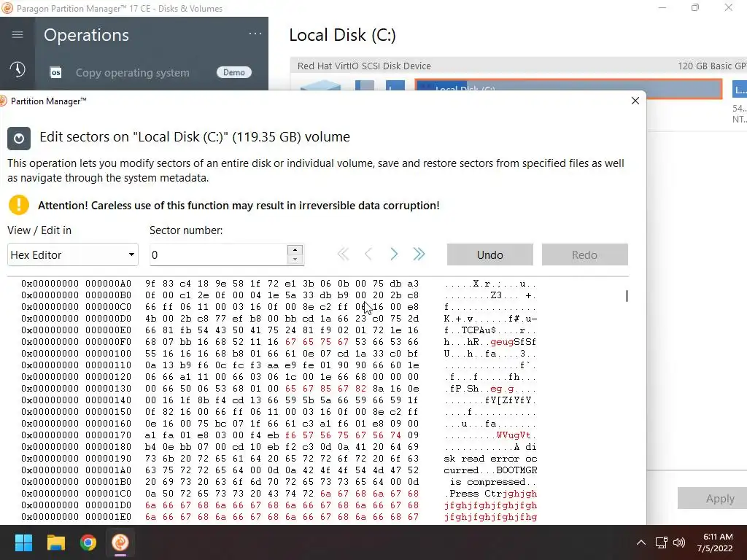Click hex row at offset 00000130
This screenshot has height=560, width=747.
coord(279,389)
